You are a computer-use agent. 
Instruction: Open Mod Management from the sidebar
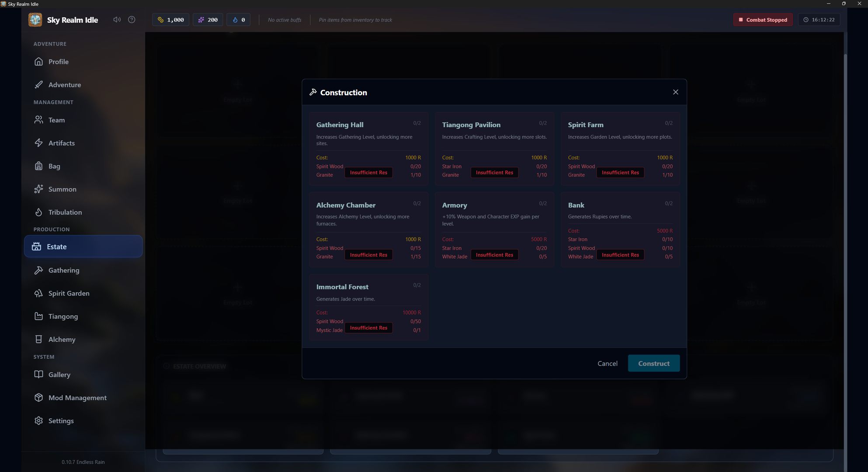tap(77, 398)
